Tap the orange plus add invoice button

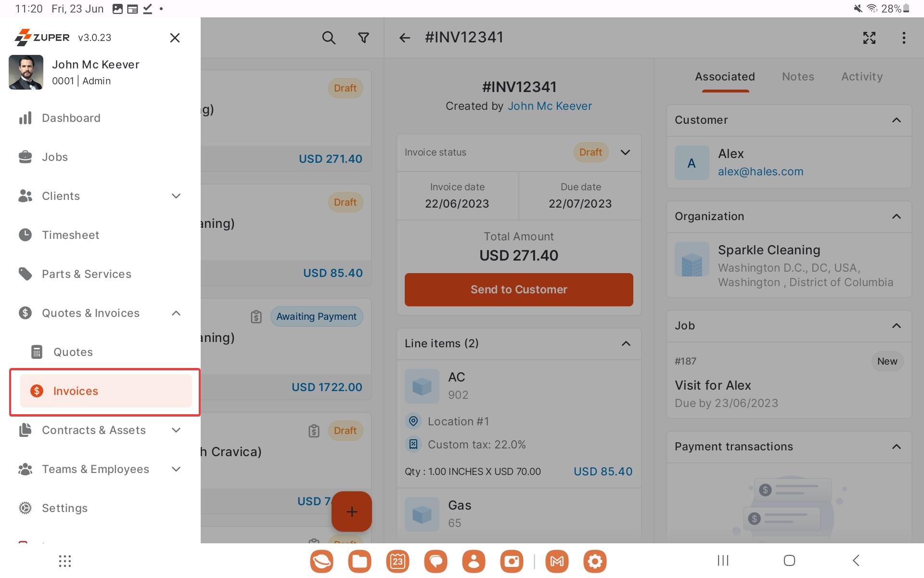(352, 512)
